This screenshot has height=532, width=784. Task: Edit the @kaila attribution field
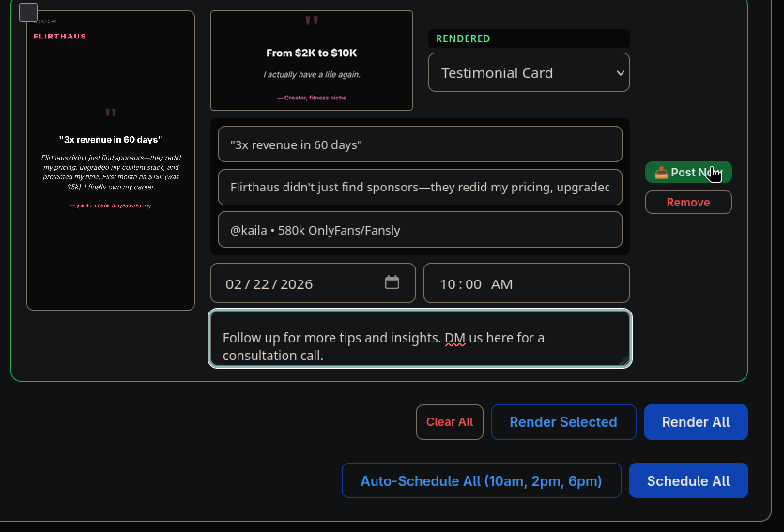[420, 230]
